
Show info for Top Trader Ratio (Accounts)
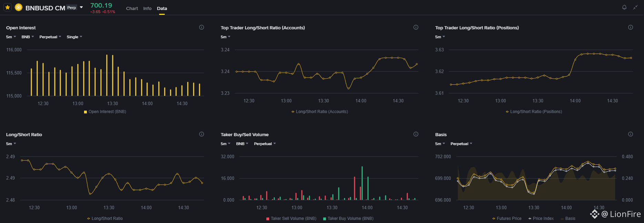point(416,27)
